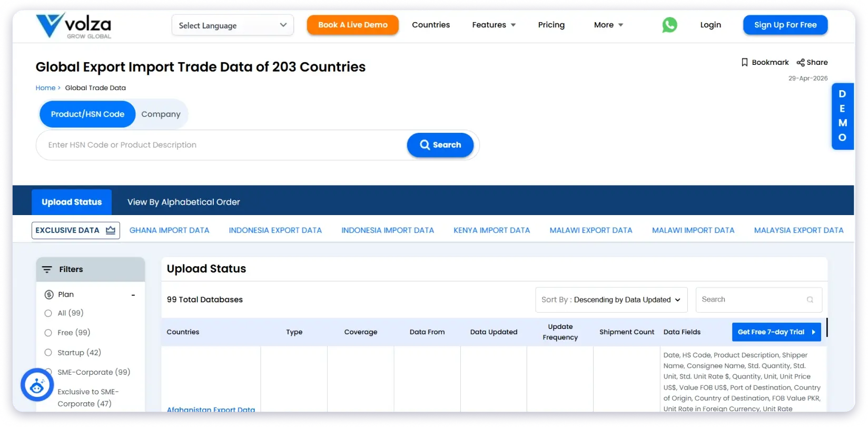Open Ghana Import Data link
Image resolution: width=868 pixels, height=427 pixels.
(x=170, y=230)
